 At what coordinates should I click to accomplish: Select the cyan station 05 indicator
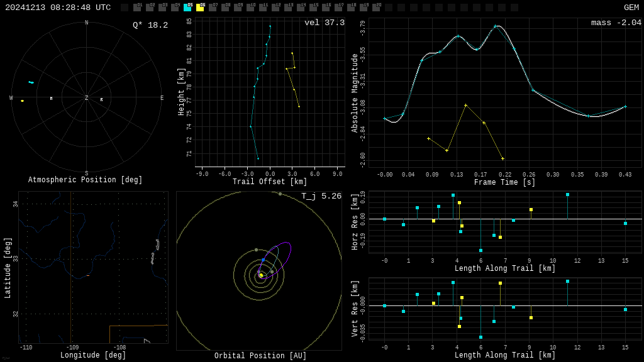[x=187, y=8]
